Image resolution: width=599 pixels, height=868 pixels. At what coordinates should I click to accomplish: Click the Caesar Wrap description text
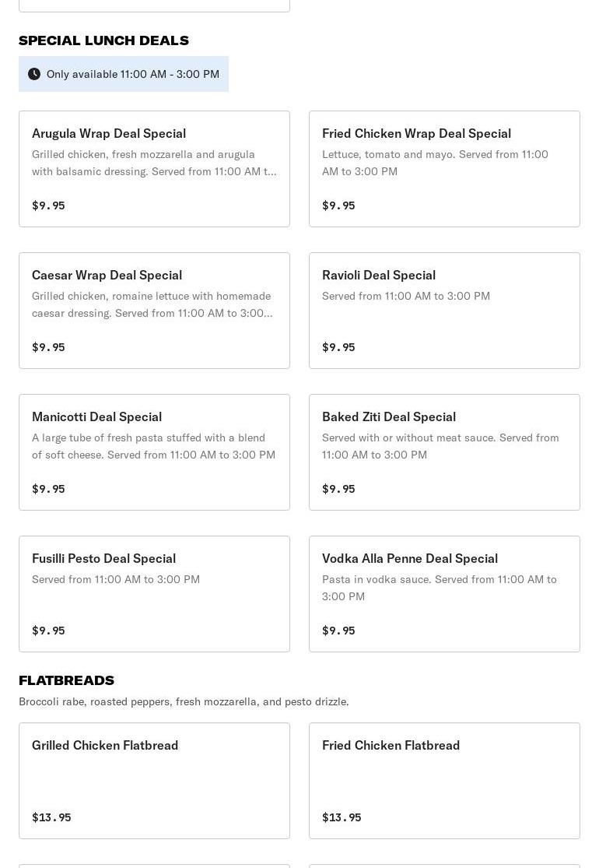[x=153, y=304]
